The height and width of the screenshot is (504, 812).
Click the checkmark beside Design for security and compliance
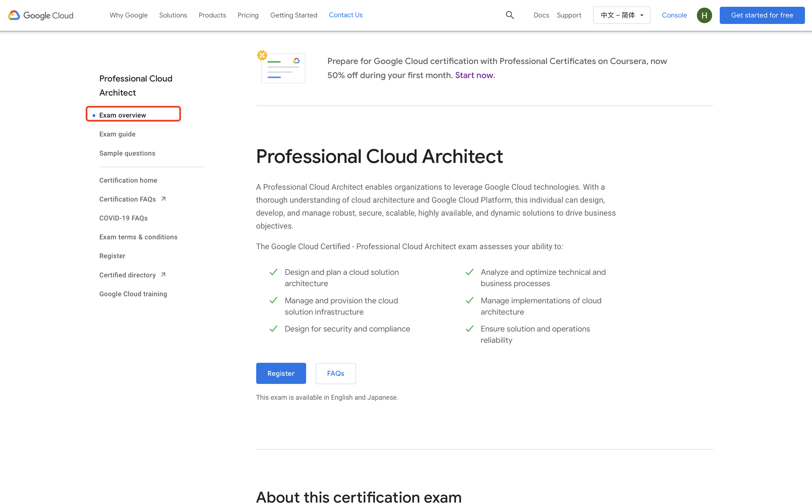click(x=273, y=329)
